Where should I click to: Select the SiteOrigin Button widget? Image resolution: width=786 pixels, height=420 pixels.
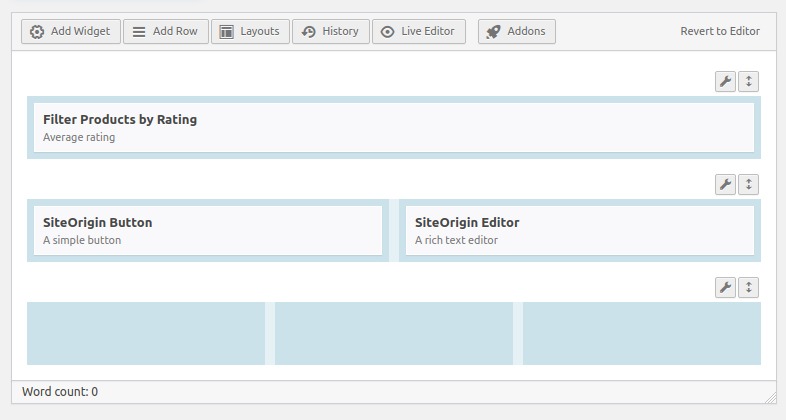click(208, 231)
